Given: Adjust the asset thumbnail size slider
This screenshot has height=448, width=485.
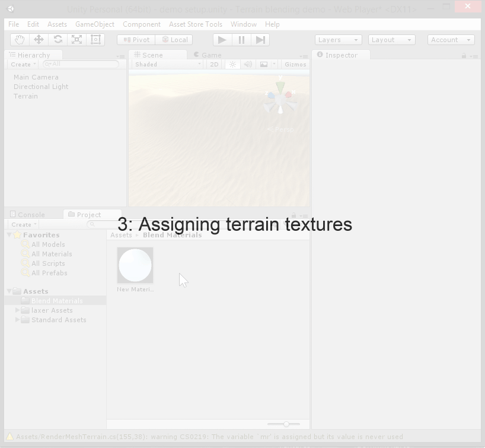Looking at the screenshot, I should 286,424.
